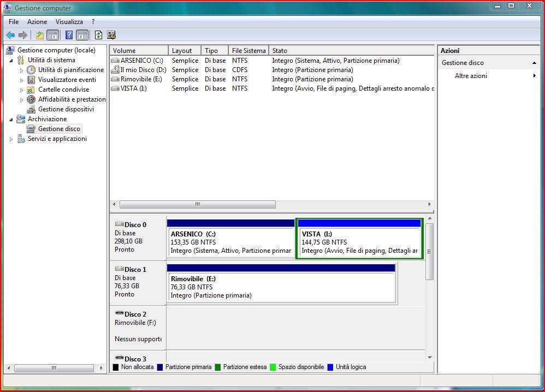This screenshot has height=392, width=545.
Task: Toggle the console tree pane icon
Action: point(53,35)
